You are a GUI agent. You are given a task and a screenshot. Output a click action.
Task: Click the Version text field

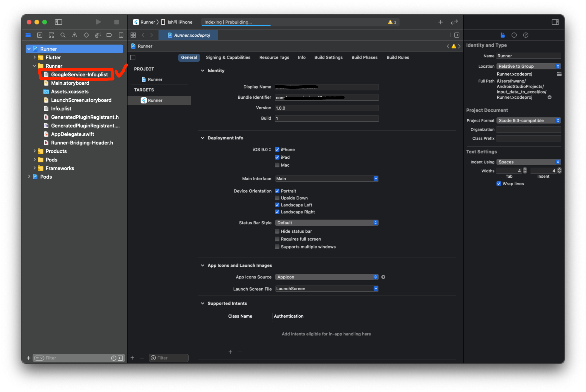(x=326, y=108)
